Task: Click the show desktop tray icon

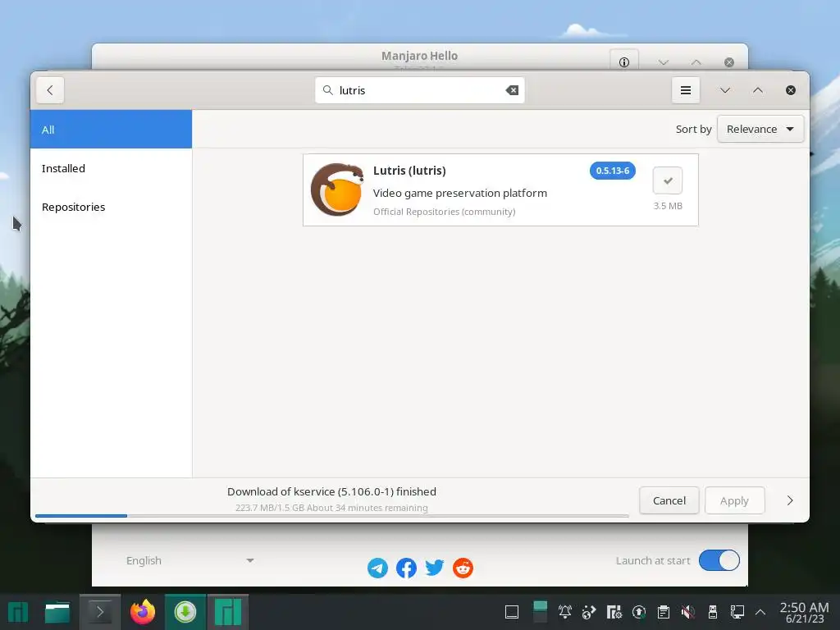Action: pyautogui.click(x=512, y=612)
